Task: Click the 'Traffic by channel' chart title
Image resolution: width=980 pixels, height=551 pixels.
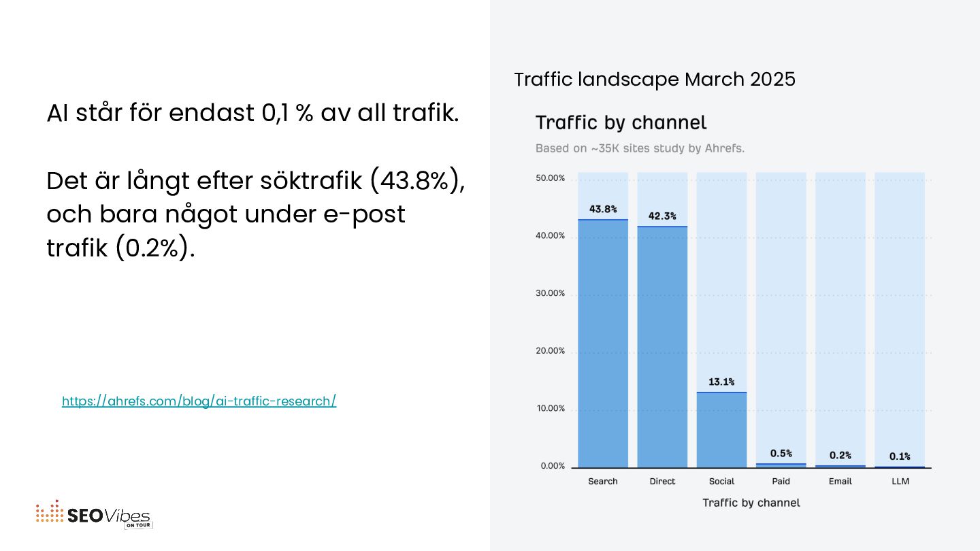Action: point(621,123)
